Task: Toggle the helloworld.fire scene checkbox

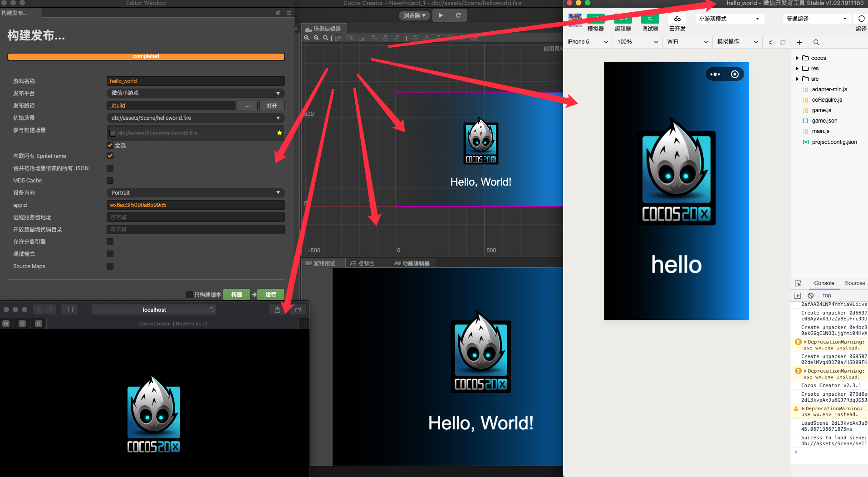Action: pyautogui.click(x=113, y=133)
